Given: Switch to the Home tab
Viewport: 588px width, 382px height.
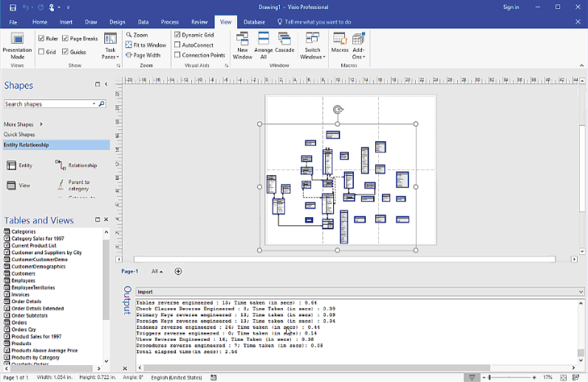Looking at the screenshot, I should click(x=40, y=22).
